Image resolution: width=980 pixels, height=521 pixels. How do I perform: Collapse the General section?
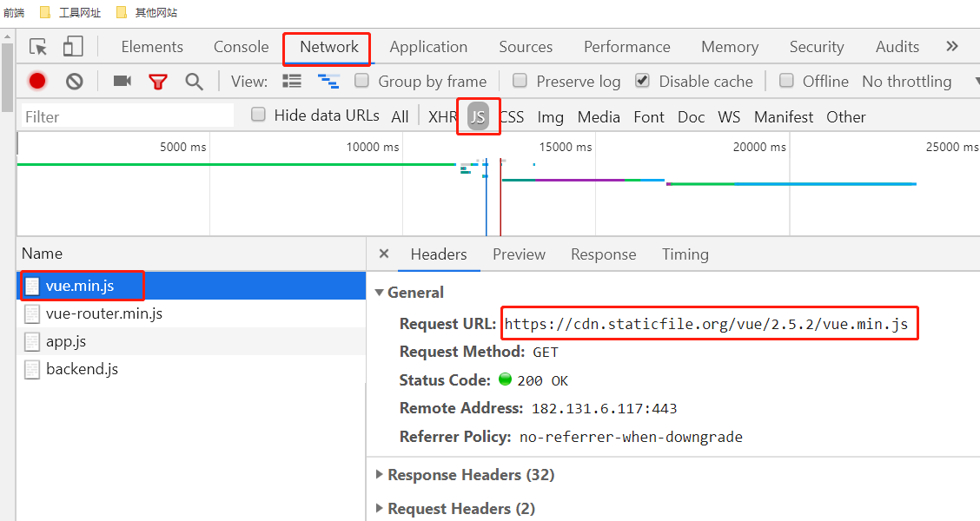click(x=379, y=293)
